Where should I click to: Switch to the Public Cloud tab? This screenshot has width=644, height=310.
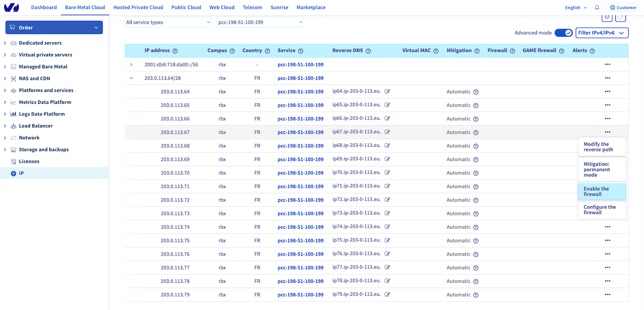186,7
